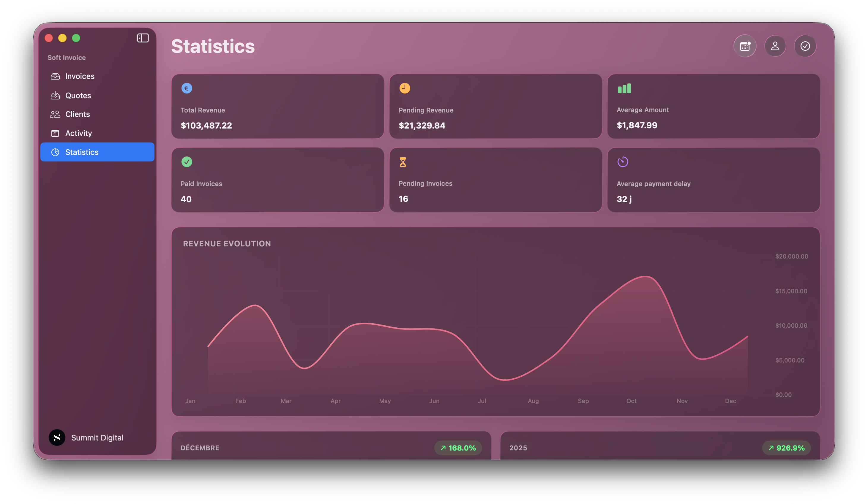Click the Statistics pie chart icon

55,152
